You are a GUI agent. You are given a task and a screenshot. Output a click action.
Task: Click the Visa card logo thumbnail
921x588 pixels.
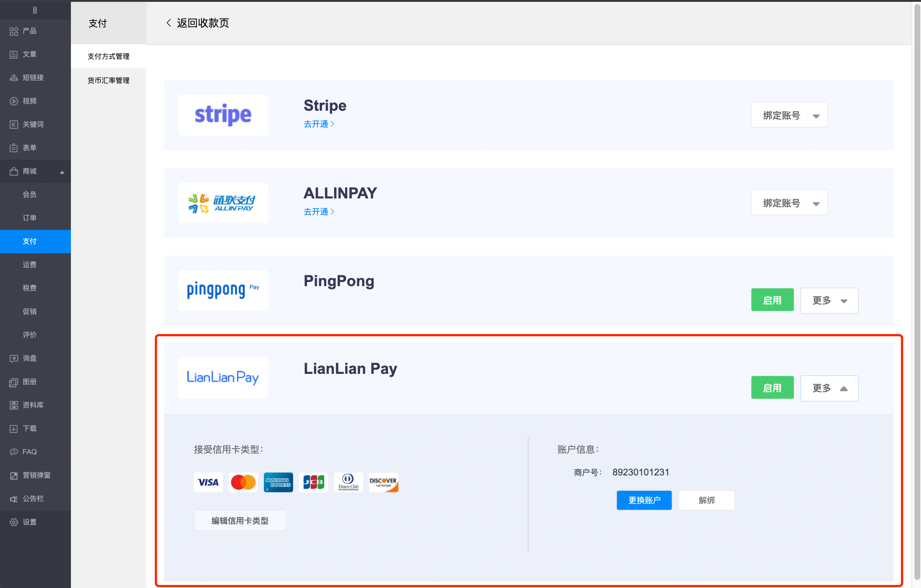coord(208,482)
